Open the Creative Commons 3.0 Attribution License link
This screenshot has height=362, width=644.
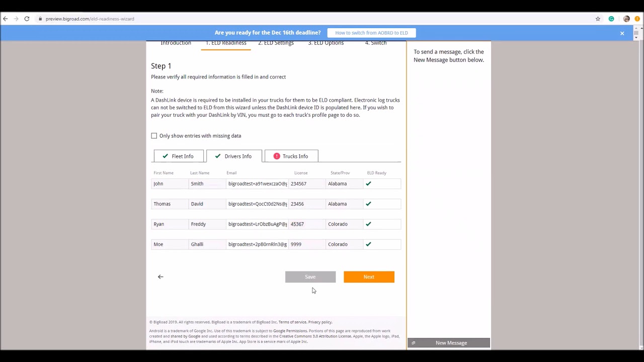tap(315, 336)
